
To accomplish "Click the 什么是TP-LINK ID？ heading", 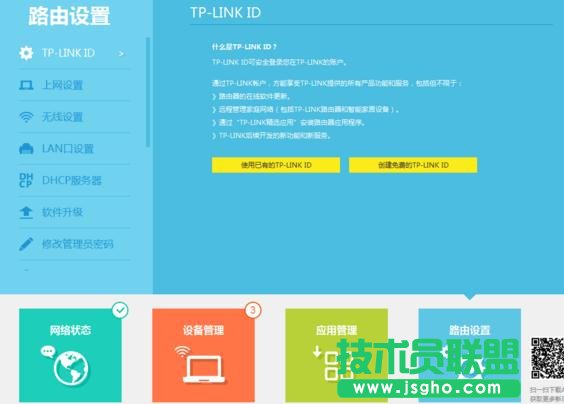I will click(244, 47).
